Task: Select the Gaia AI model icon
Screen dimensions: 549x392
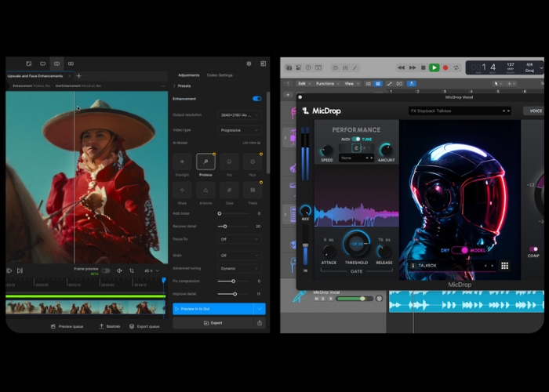Action: click(229, 190)
